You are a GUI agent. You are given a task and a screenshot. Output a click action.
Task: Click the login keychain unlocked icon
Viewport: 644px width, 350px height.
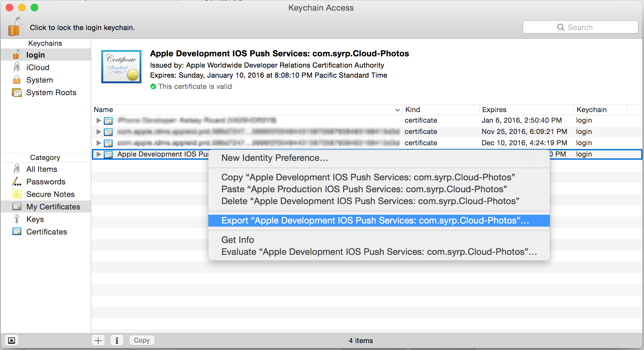pos(17,54)
